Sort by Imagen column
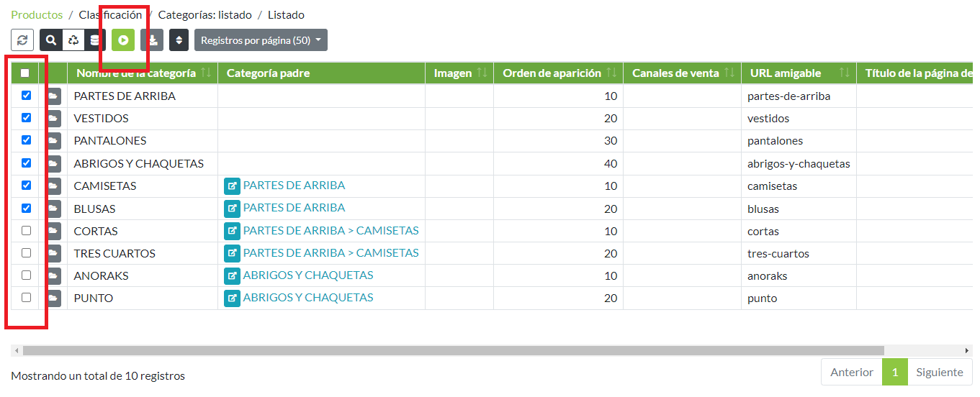The image size is (980, 397). [x=459, y=73]
